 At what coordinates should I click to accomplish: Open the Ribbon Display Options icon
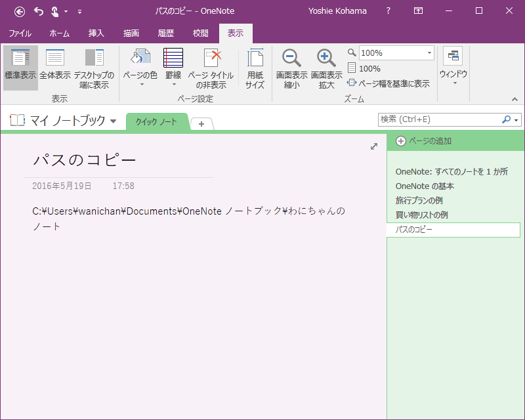[x=418, y=10]
